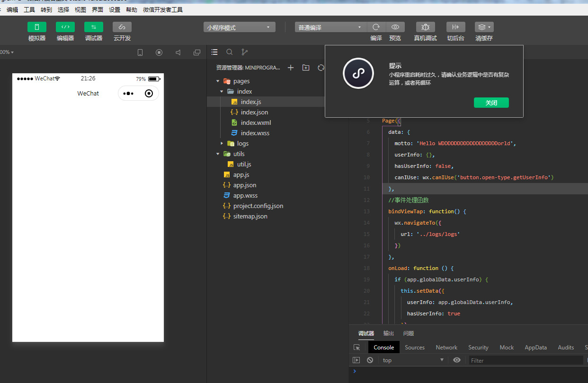Click the detach simulator window icon

pyautogui.click(x=197, y=52)
